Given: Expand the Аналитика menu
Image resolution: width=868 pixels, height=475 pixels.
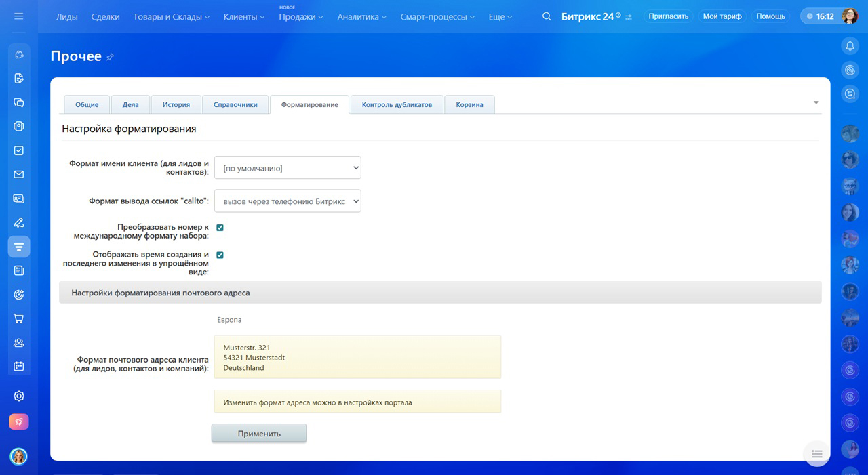Looking at the screenshot, I should point(361,16).
